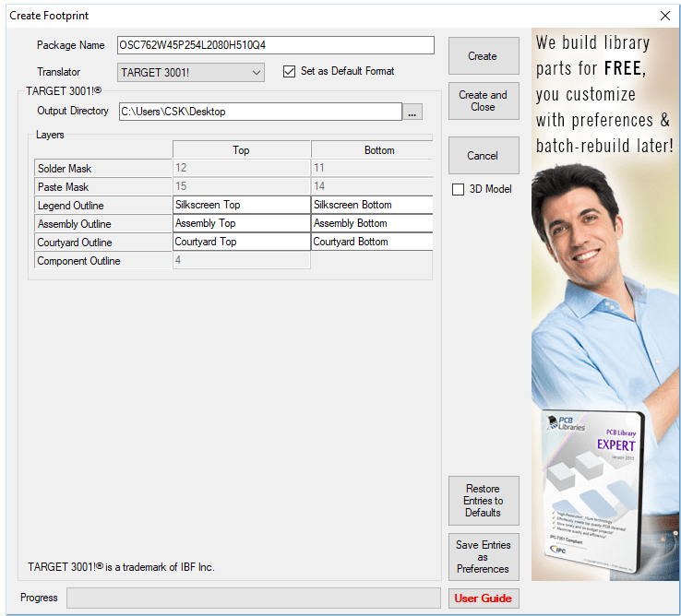Edit Silkscreen Top layer field
This screenshot has height=616, width=681.
coord(242,205)
